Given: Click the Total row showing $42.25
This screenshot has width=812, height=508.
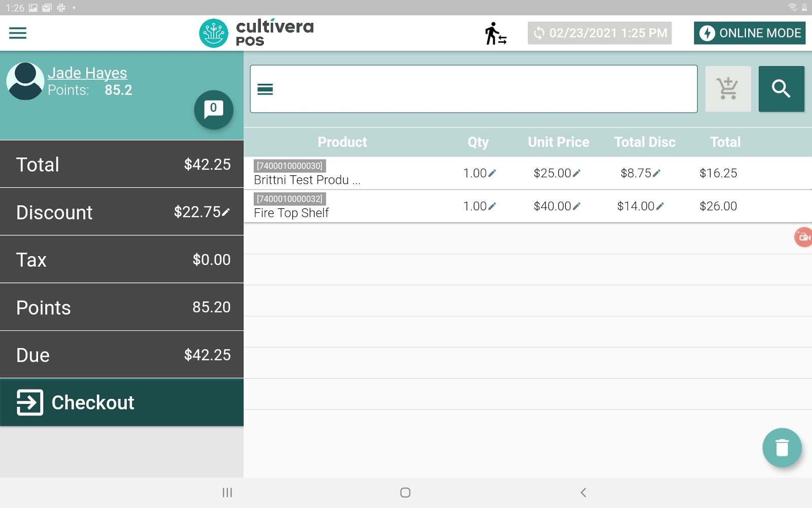Looking at the screenshot, I should [122, 164].
